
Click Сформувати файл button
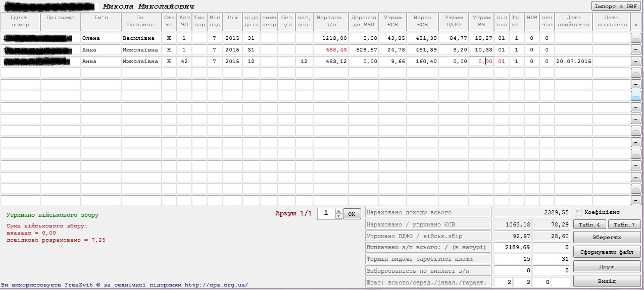coord(607,252)
